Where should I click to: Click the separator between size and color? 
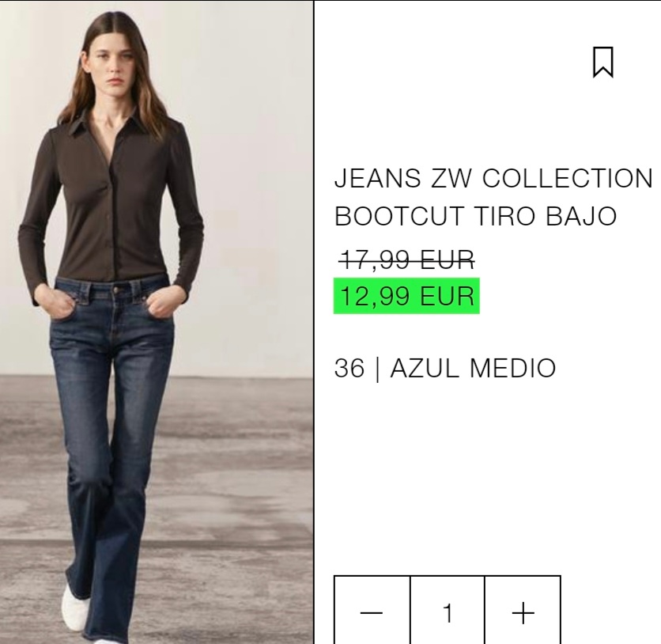click(377, 369)
